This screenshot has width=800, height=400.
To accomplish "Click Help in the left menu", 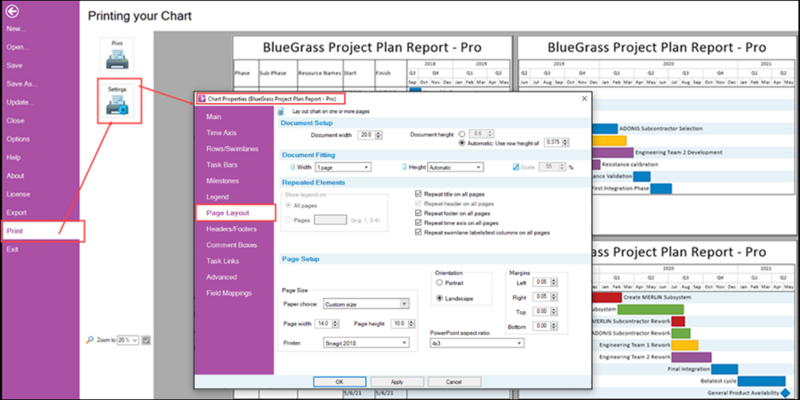I will tap(14, 157).
